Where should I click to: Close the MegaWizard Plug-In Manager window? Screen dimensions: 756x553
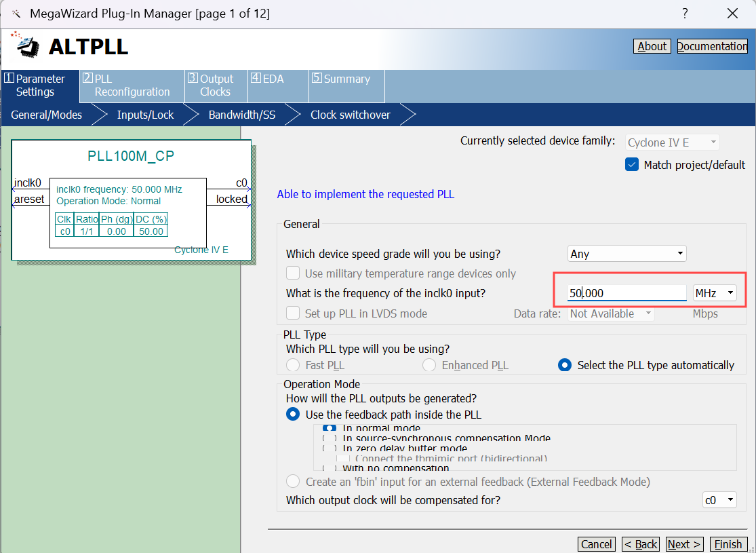click(x=732, y=14)
